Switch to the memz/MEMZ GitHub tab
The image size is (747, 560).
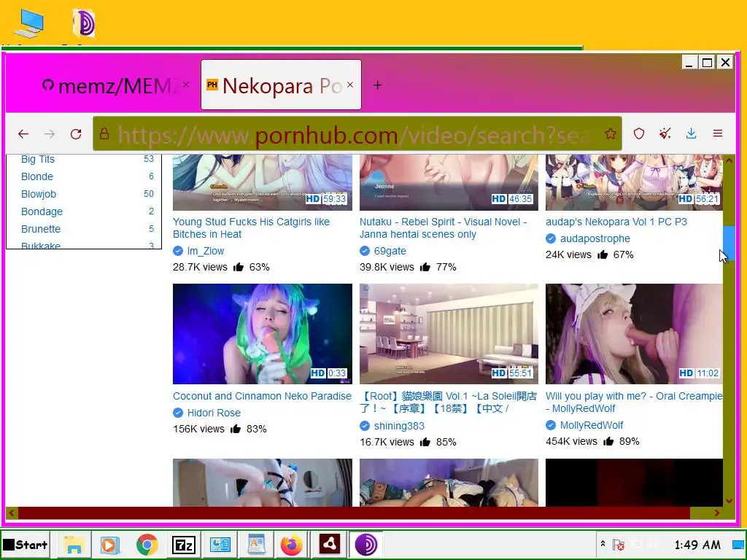[x=115, y=86]
